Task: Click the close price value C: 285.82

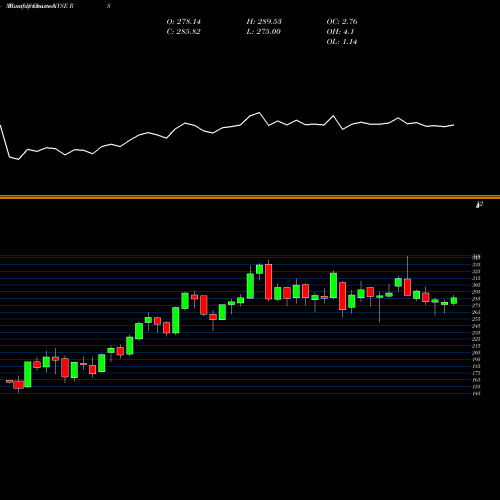Action: [x=184, y=32]
